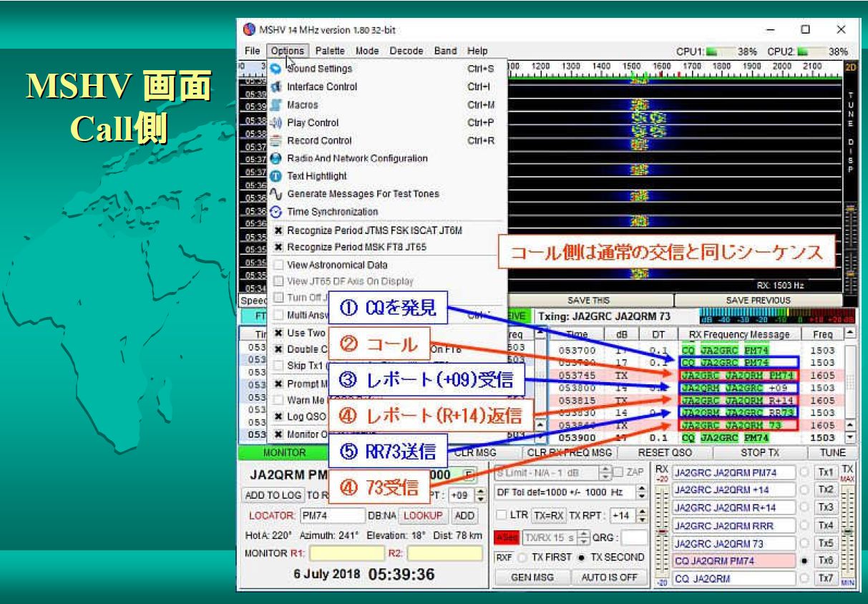The image size is (868, 604).
Task: Click the MSHV app icon in title bar
Action: click(249, 30)
